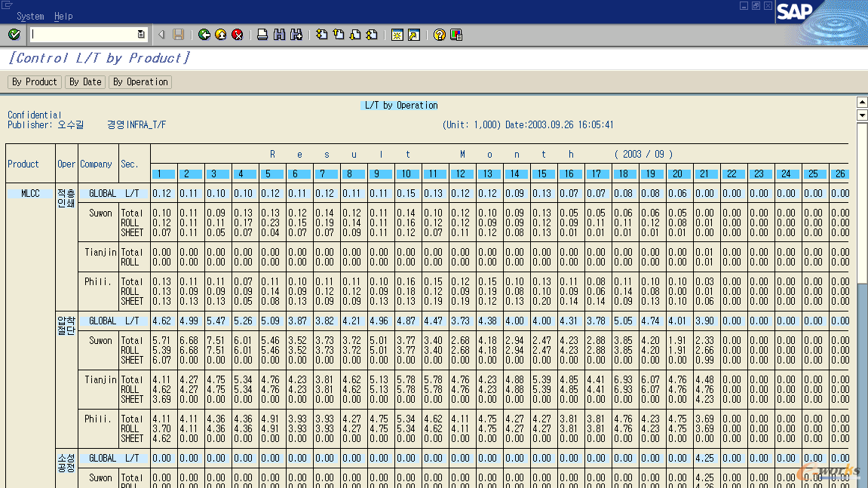This screenshot has height=488, width=868.
Task: Click the yellow Exit arrow icon
Action: (x=221, y=35)
